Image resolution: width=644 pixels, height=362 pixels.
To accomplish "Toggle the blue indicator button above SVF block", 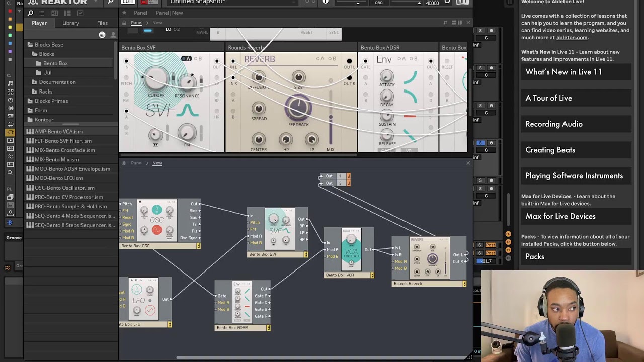I will click(147, 30).
